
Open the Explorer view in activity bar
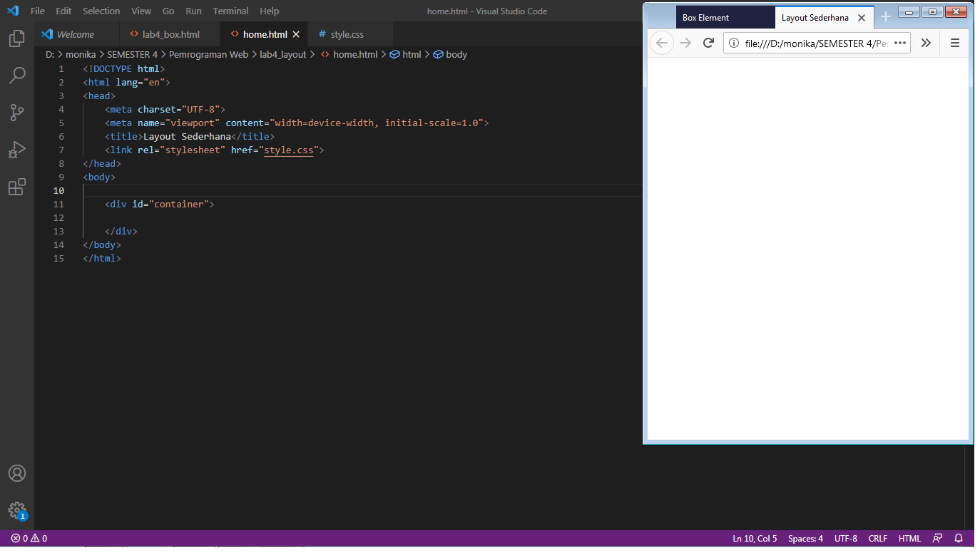click(17, 38)
